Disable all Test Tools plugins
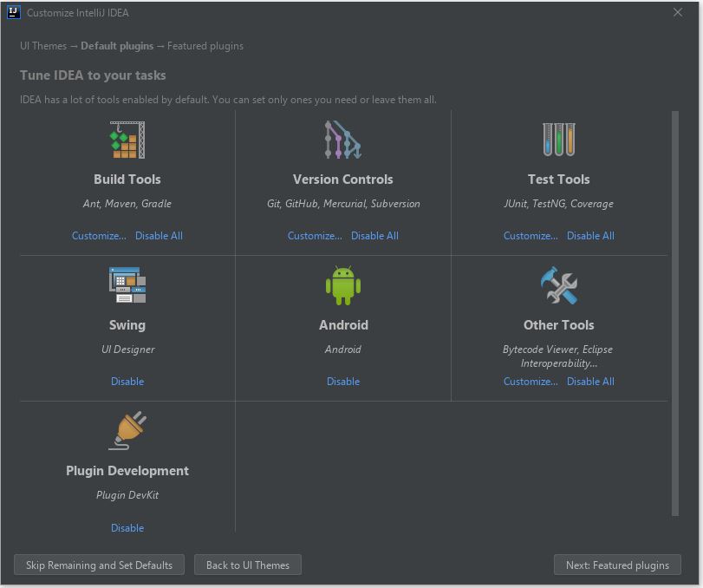 point(590,236)
